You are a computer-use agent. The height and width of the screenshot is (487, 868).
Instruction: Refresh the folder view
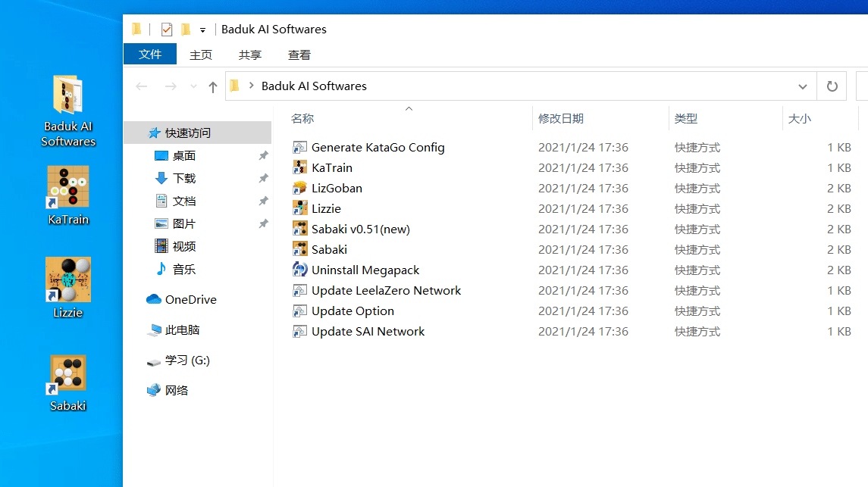pos(832,86)
